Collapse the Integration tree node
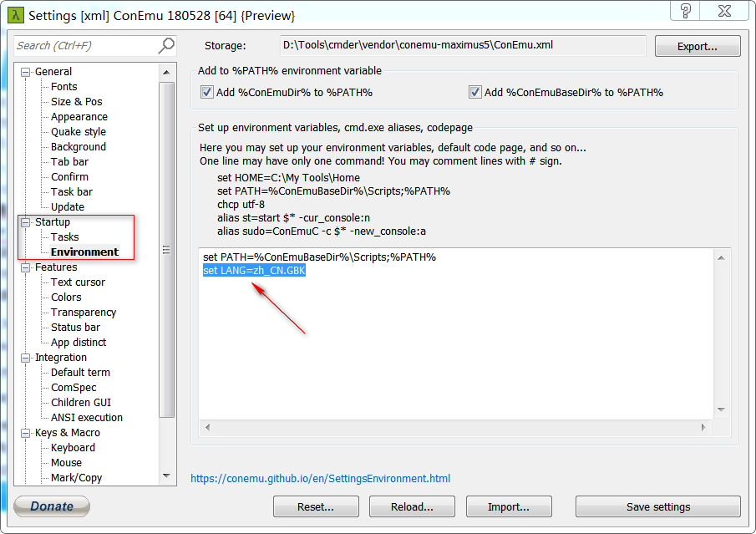 pyautogui.click(x=25, y=358)
